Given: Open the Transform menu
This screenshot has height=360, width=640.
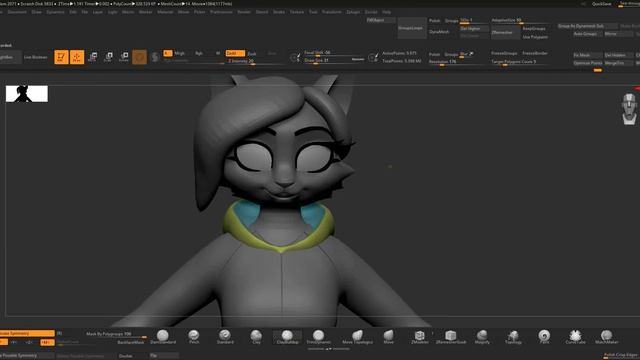Looking at the screenshot, I should [331, 12].
